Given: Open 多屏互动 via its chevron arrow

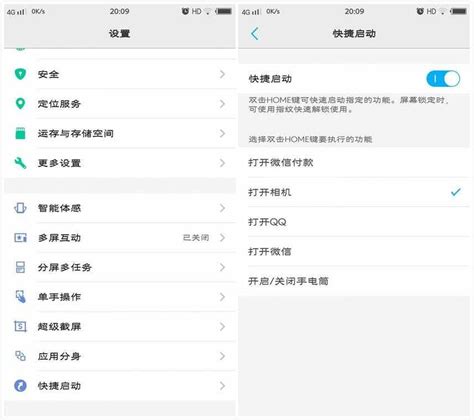Looking at the screenshot, I should [222, 238].
